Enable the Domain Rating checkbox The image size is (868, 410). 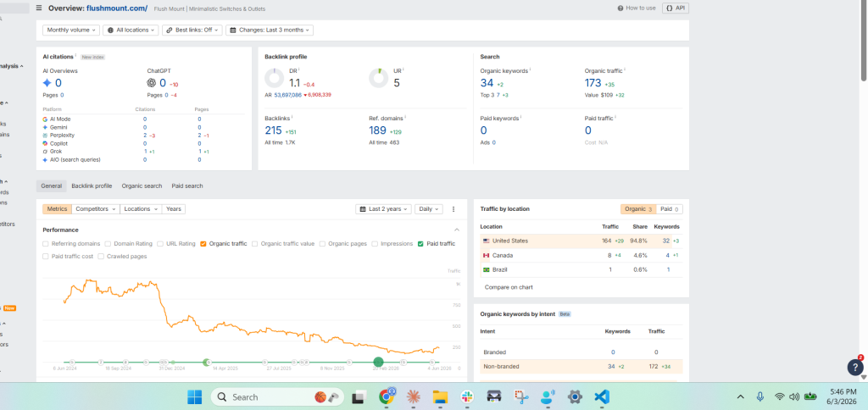108,243
